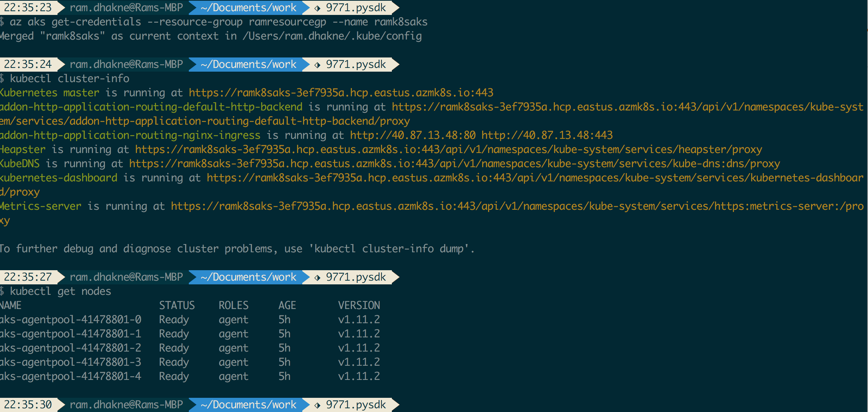Click the 'Metrics-server' service label
This screenshot has height=412, width=868.
[x=41, y=206]
